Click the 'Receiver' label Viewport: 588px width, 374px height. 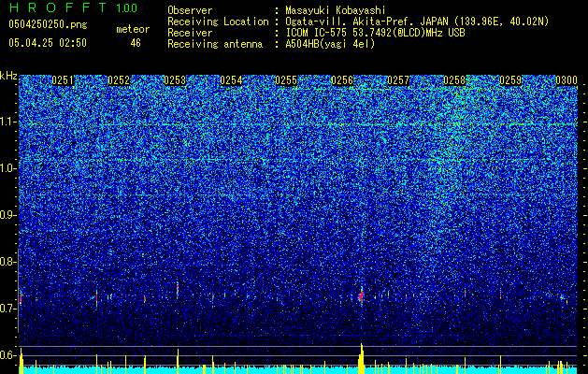coord(190,33)
